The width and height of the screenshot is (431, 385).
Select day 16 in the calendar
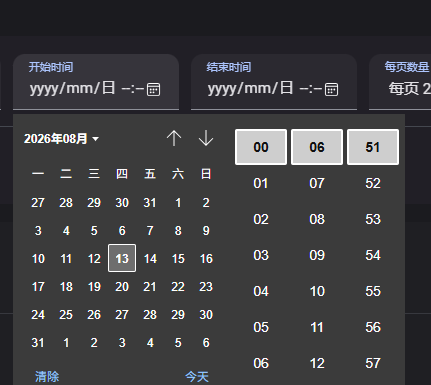pyautogui.click(x=206, y=258)
